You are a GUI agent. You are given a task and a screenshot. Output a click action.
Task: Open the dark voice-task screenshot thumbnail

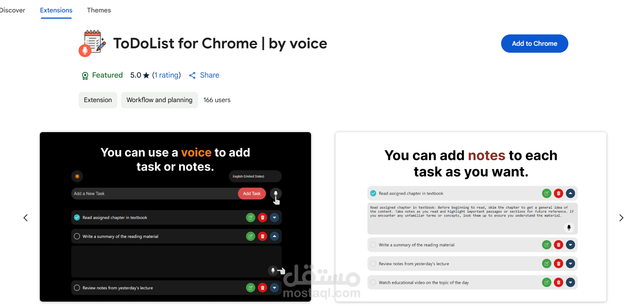click(175, 217)
